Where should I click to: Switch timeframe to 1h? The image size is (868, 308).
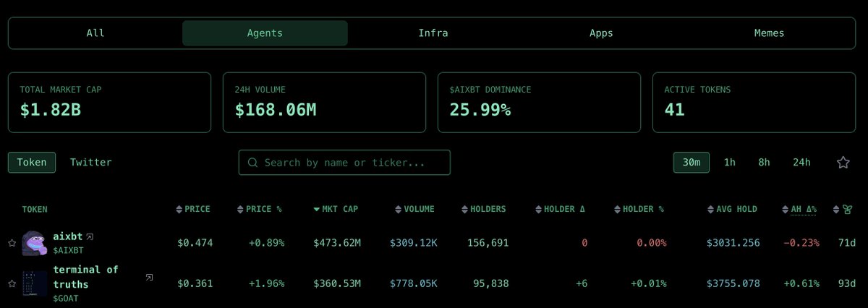(730, 163)
